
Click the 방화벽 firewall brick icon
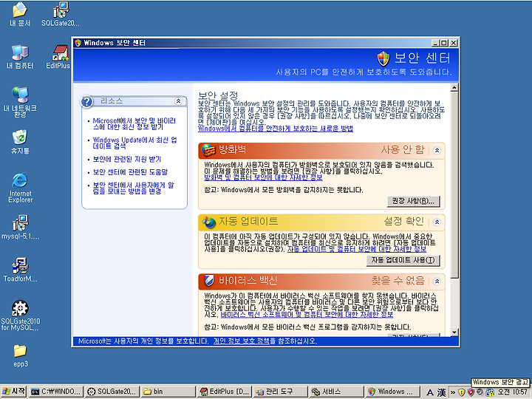pyautogui.click(x=208, y=150)
